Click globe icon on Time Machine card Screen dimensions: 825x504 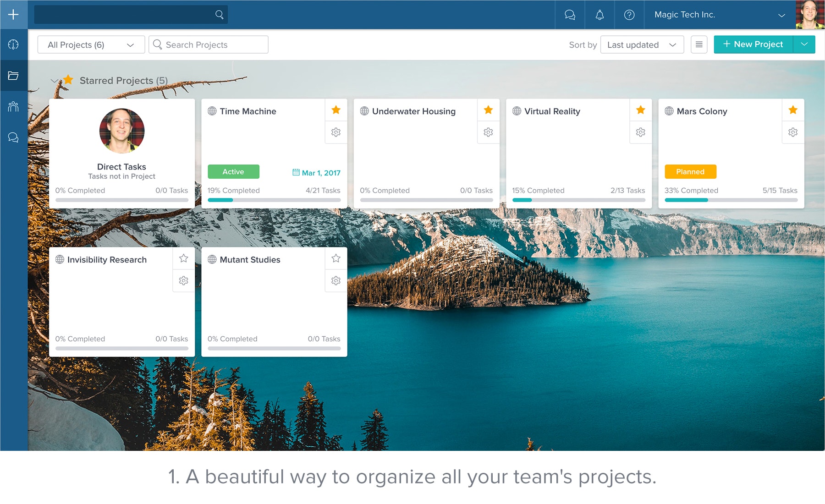(x=212, y=111)
